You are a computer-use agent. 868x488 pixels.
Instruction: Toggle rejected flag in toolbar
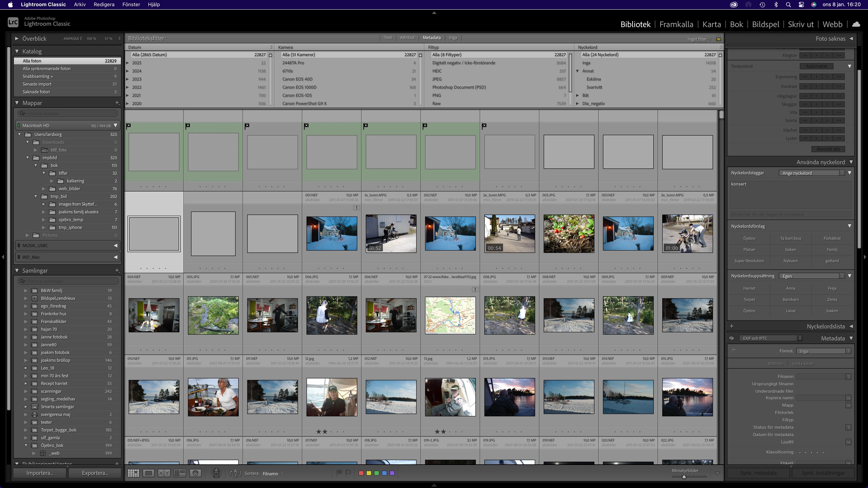click(348, 473)
